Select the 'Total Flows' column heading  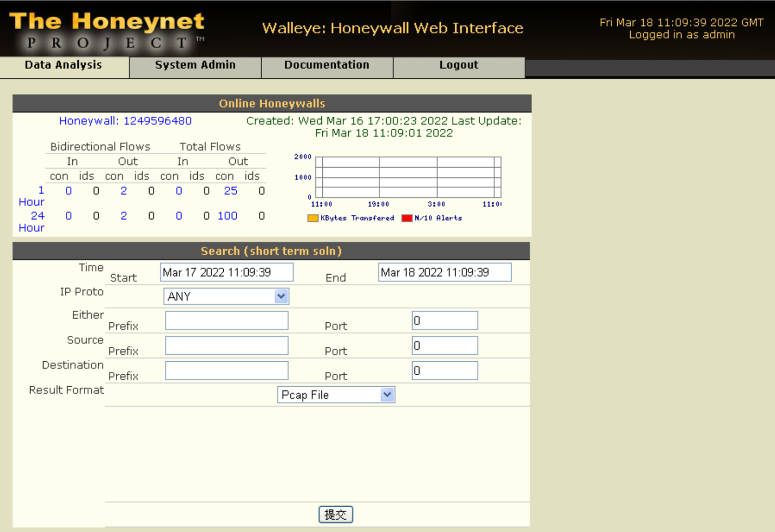[210, 147]
